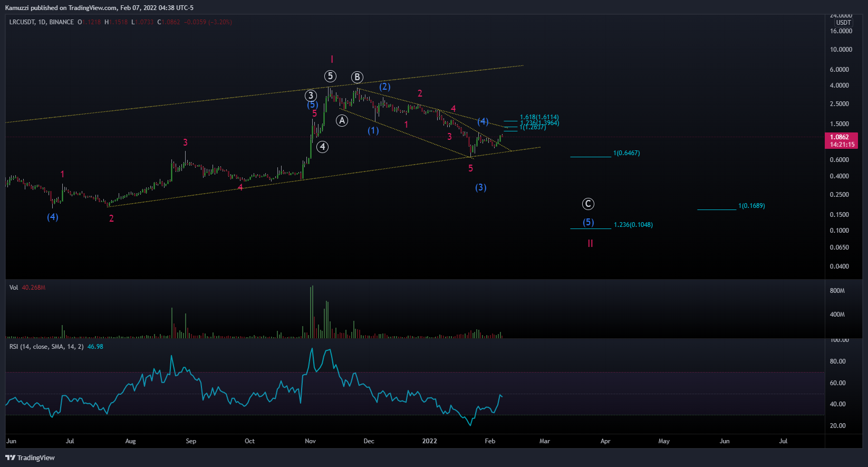Click the Fibonacci label 1(0.1689)
The height and width of the screenshot is (467, 868).
[x=751, y=206]
